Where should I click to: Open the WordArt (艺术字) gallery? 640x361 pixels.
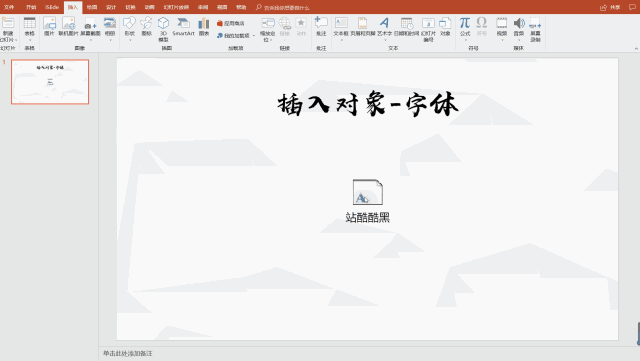(384, 29)
